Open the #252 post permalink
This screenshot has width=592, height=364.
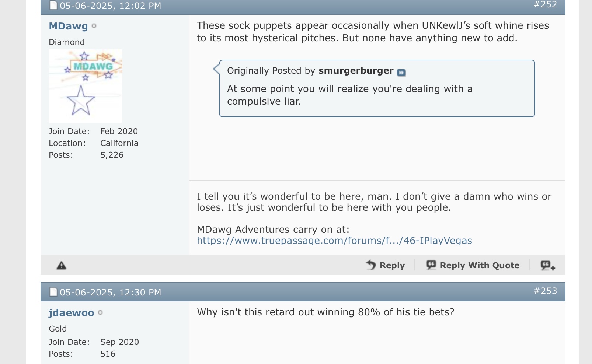pos(545,4)
